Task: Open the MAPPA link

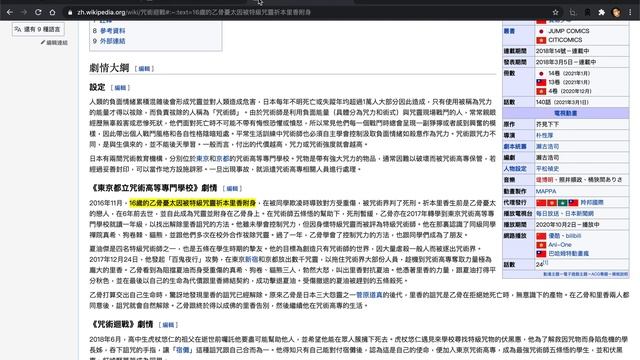Action: [x=546, y=191]
